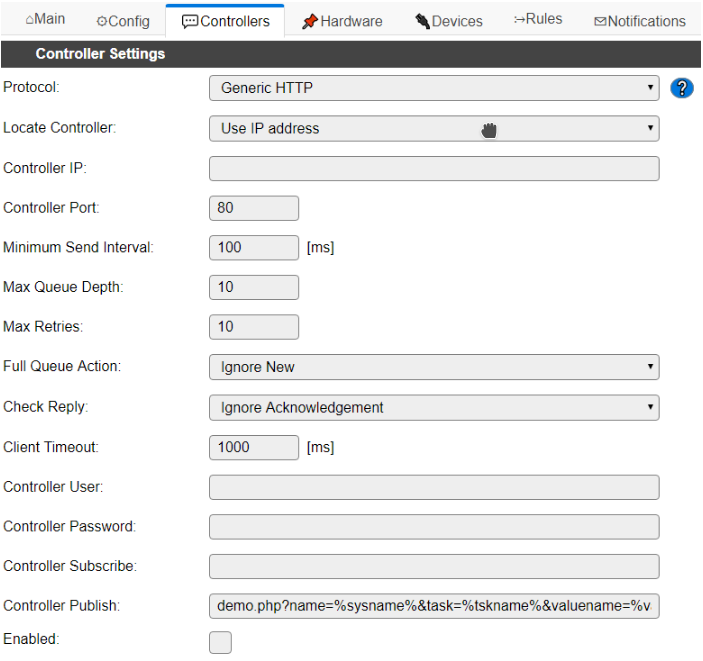Click the blue help question mark icon
The width and height of the screenshot is (703, 661).
(682, 88)
